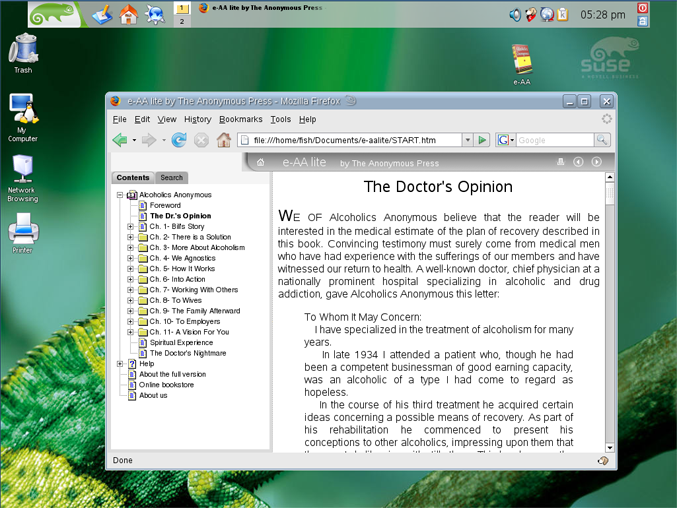Open the View menu

(167, 119)
